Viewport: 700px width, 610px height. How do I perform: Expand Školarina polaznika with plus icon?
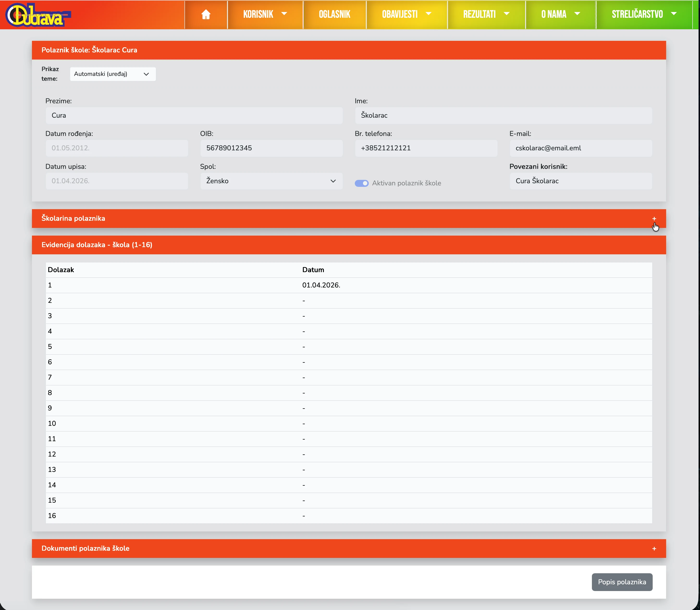[x=654, y=219]
